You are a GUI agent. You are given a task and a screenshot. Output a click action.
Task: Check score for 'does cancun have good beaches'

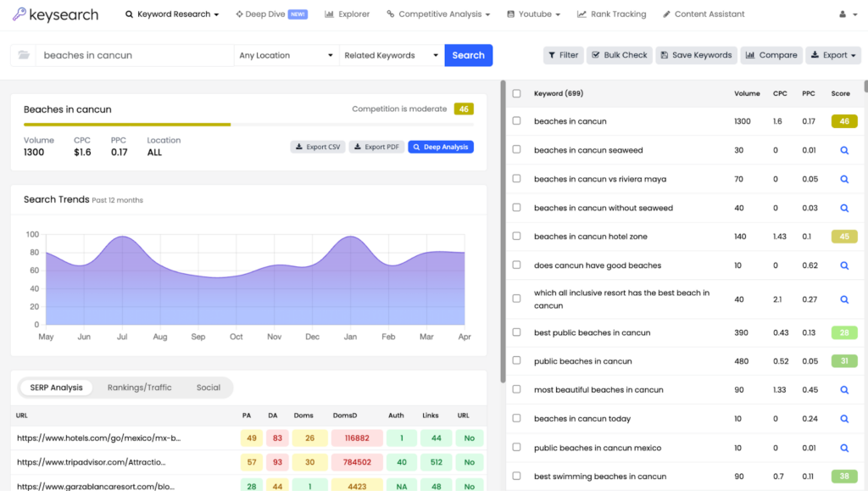(844, 265)
